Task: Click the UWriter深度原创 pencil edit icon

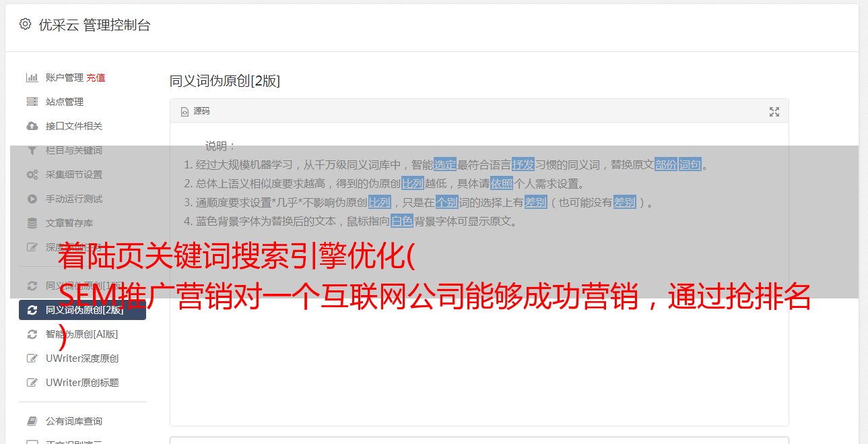Action: tap(32, 358)
